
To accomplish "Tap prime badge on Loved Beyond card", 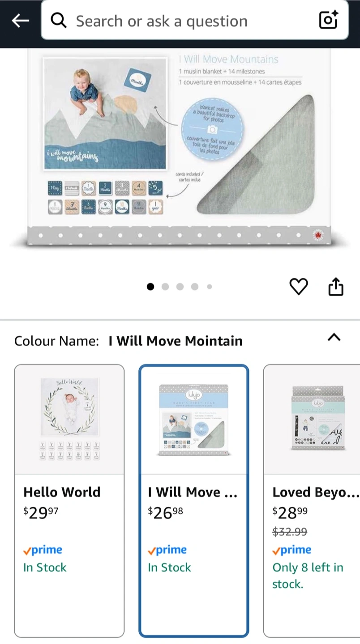I will click(x=292, y=550).
